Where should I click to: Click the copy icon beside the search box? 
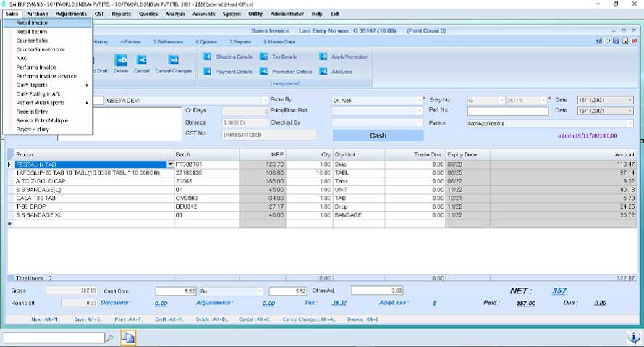(128, 338)
